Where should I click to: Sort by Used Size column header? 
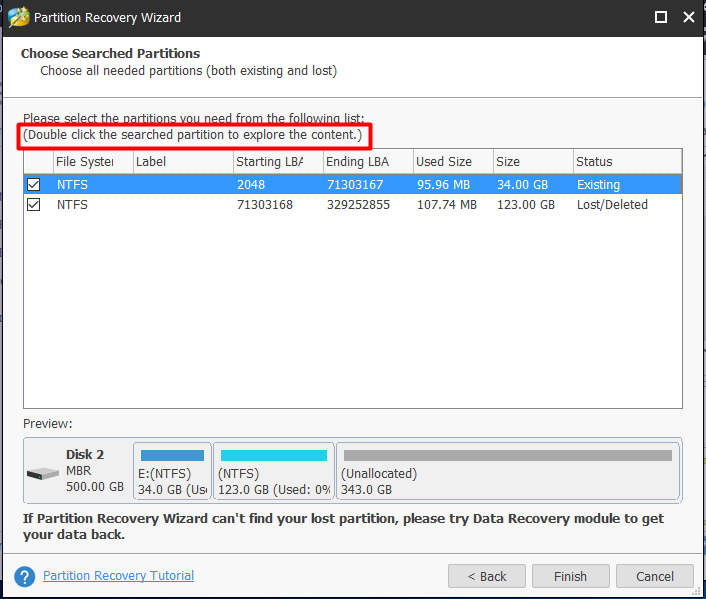[x=453, y=161]
